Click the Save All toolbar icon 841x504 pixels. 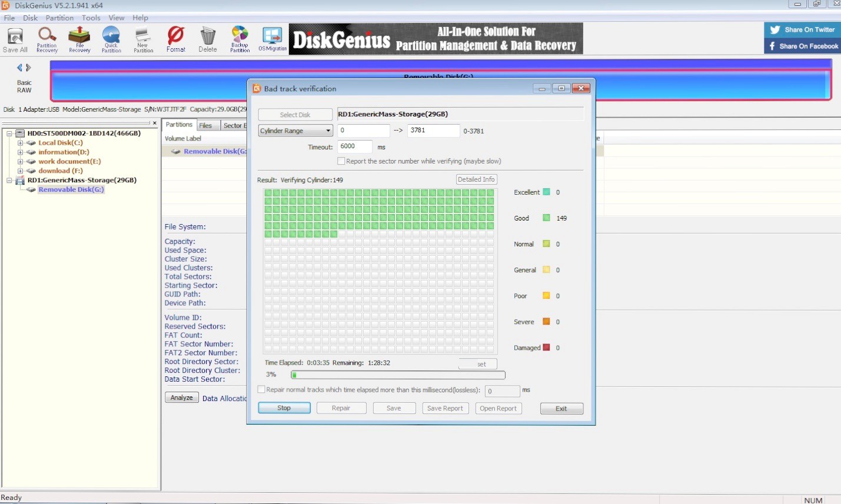coord(15,40)
